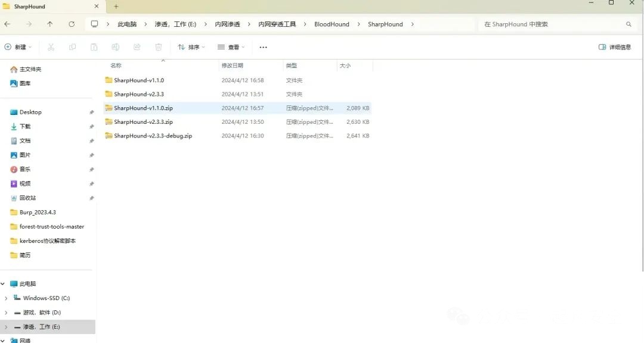644x343 pixels.
Task: Click the pin icon next to 下载
Action: [x=91, y=127]
